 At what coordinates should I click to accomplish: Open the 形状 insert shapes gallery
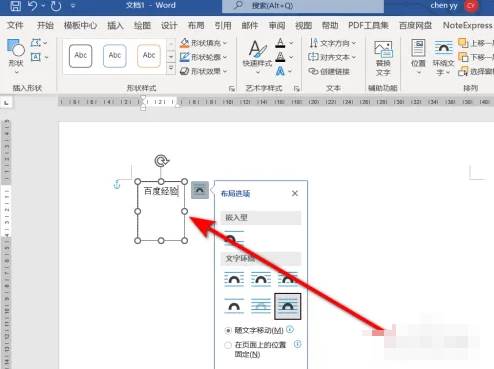pyautogui.click(x=16, y=57)
